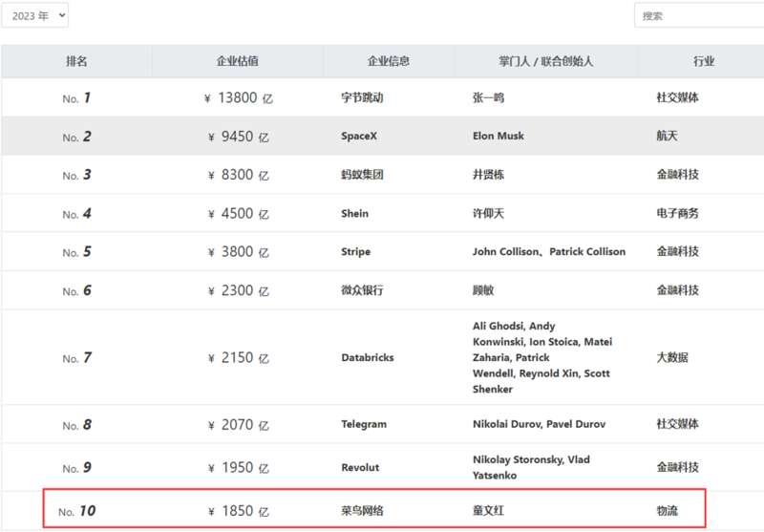Select the No. 5 rank cell
The width and height of the screenshot is (764, 532).
(x=76, y=252)
